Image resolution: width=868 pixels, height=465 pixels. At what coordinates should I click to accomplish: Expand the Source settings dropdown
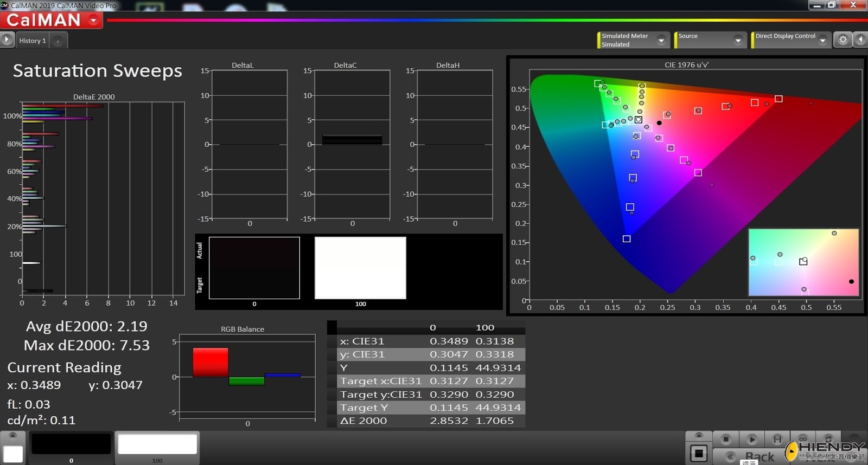[x=737, y=40]
